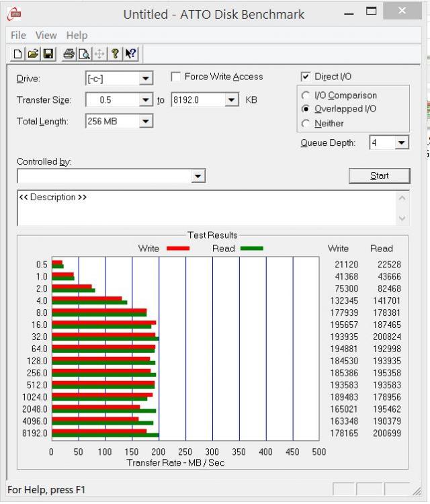Click the ATTO application logo icon
The image size is (430, 504).
click(15, 14)
